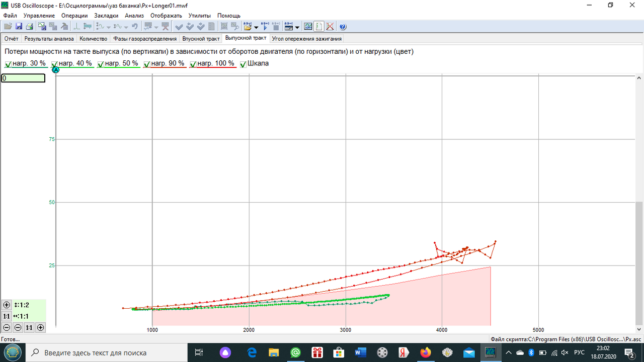Screen dimensions: 644x362
Task: Click the Windows search box in the taskbar
Action: pyautogui.click(x=106, y=352)
